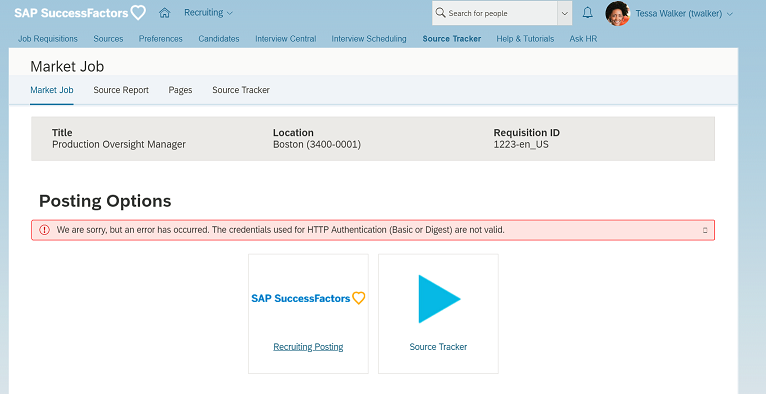The width and height of the screenshot is (766, 394).
Task: Dismiss the HTTP Authentication error message
Action: (705, 230)
